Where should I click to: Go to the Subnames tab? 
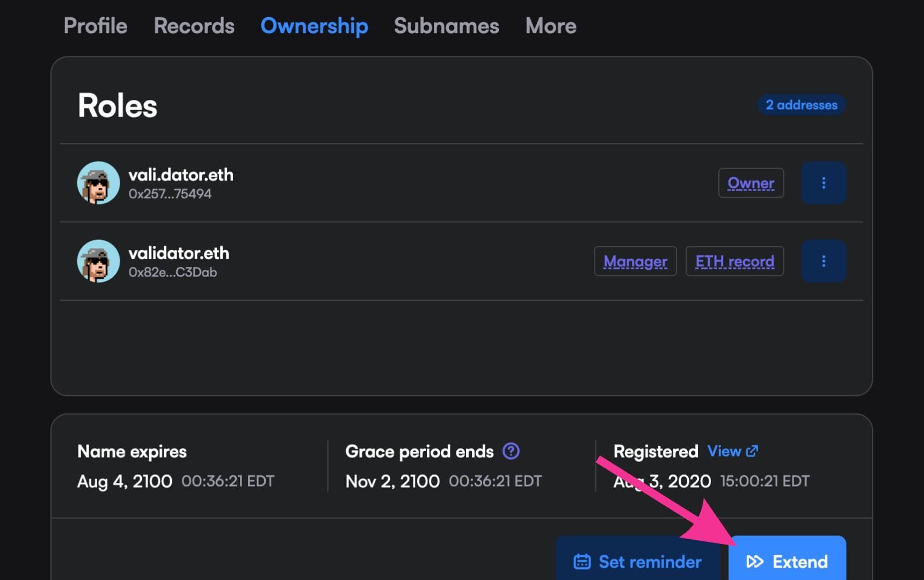(x=446, y=26)
